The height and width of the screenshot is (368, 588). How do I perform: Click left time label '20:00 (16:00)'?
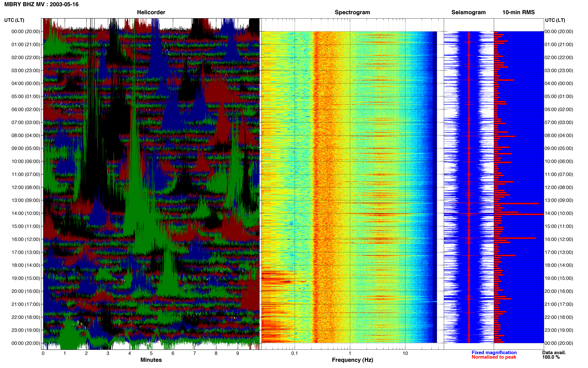(26, 291)
